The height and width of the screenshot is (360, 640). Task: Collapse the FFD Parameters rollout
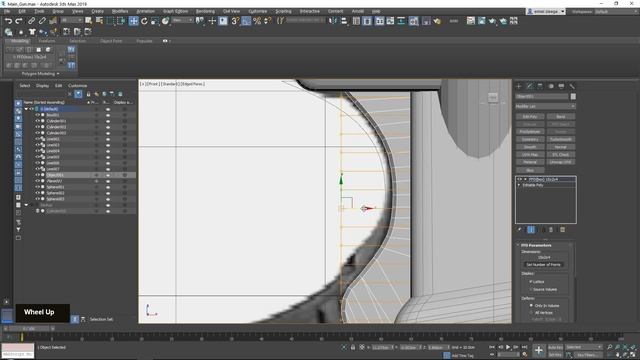click(x=518, y=245)
